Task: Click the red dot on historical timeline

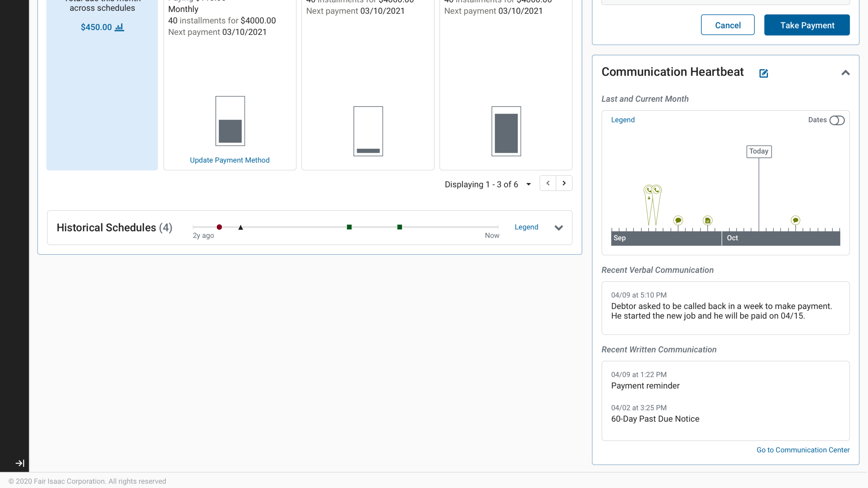Action: [x=219, y=227]
